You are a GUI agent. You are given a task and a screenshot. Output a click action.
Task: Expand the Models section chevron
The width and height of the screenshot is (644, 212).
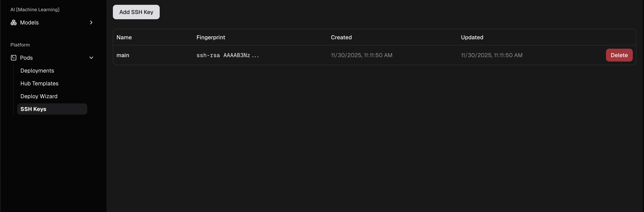[91, 22]
